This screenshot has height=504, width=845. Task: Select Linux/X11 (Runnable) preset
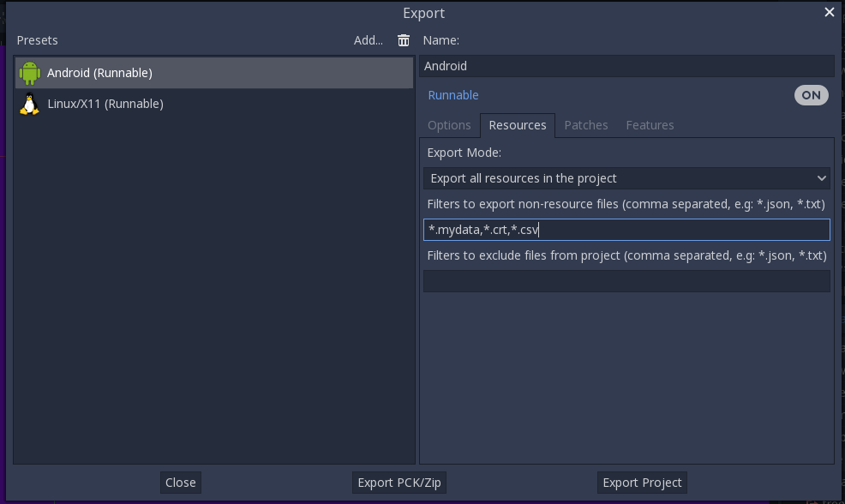[x=214, y=104]
